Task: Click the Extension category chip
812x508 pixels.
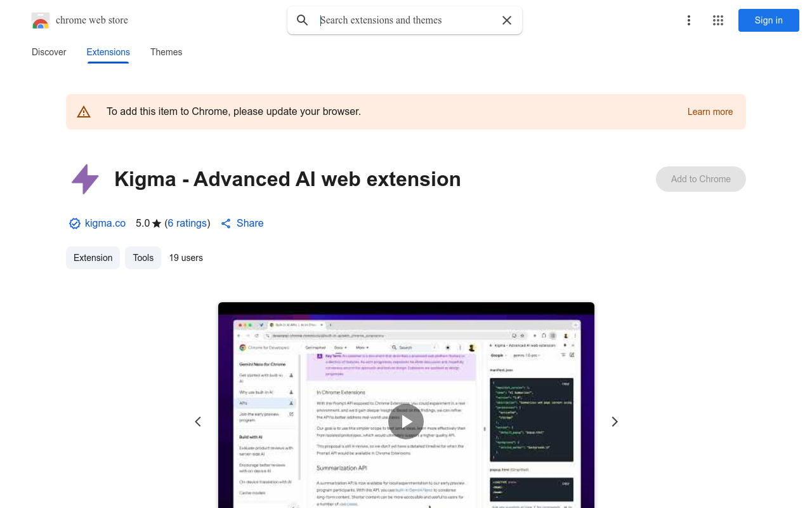Action: 93,258
